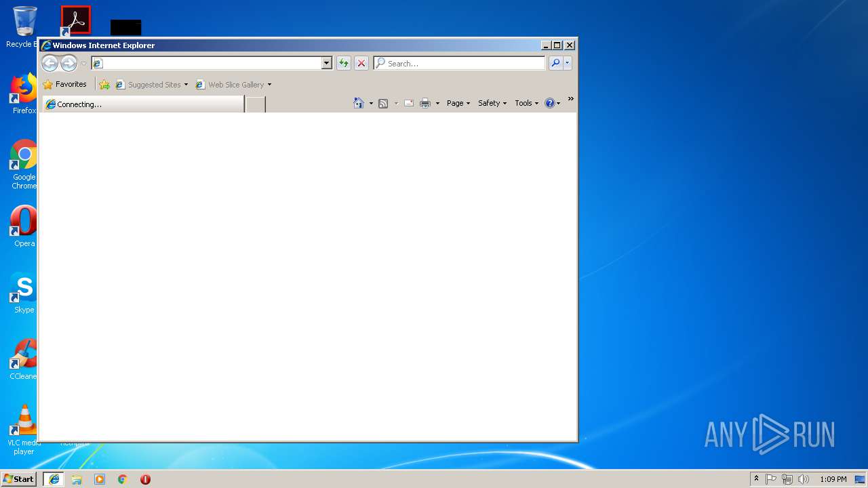The height and width of the screenshot is (488, 868).
Task: Open the Adobe Acrobat Reader desktop shortcut
Action: 75,20
